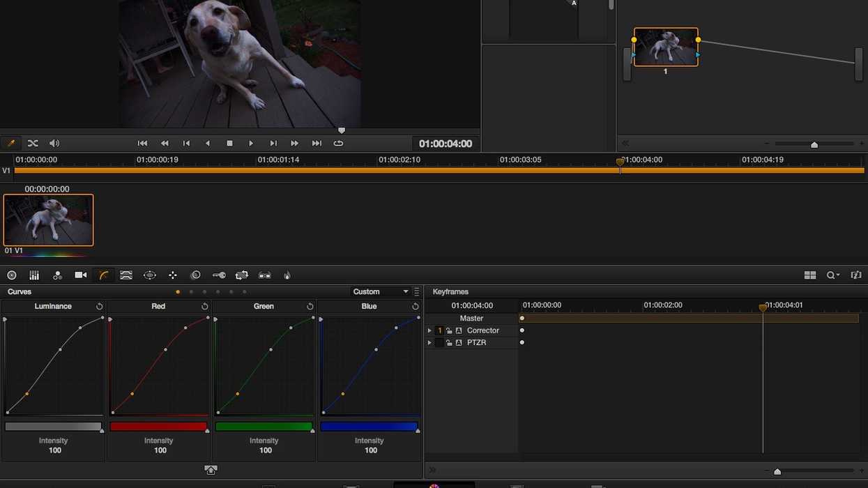Expand the PTZR keyframe track
Viewport: 868px width, 488px height.
pos(429,343)
